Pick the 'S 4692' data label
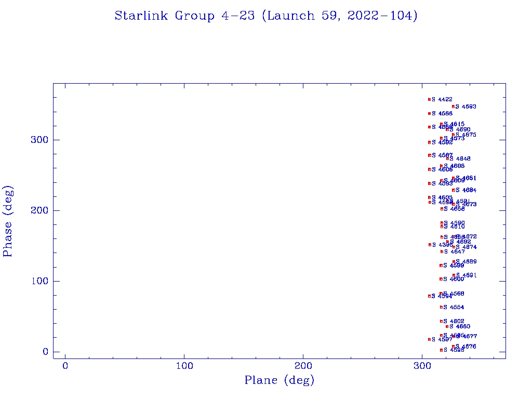This screenshot has height=399, width=532. pyautogui.click(x=460, y=242)
